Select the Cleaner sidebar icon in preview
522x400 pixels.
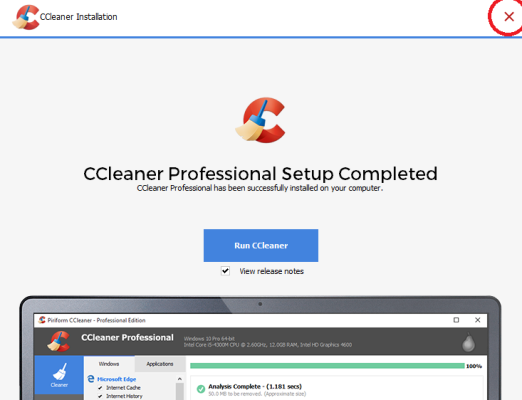point(59,375)
